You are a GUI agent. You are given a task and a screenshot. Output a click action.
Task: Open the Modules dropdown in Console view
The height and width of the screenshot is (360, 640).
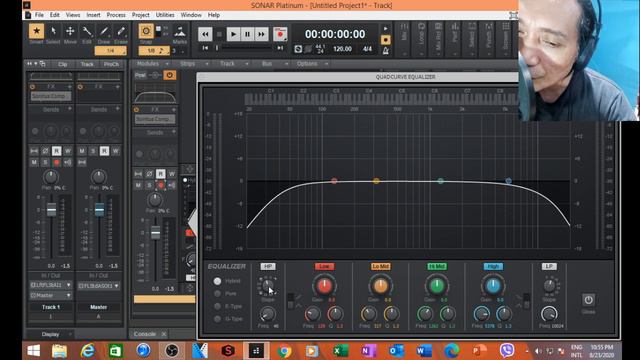[x=153, y=64]
